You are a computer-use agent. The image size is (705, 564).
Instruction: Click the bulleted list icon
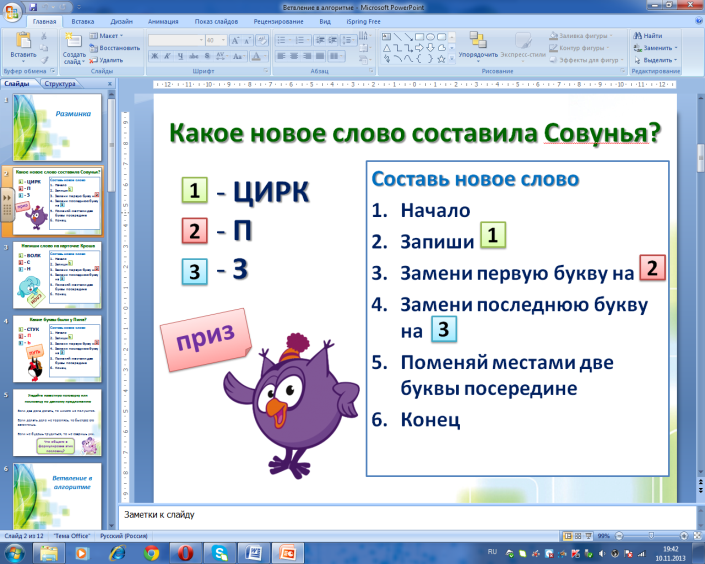pos(281,40)
